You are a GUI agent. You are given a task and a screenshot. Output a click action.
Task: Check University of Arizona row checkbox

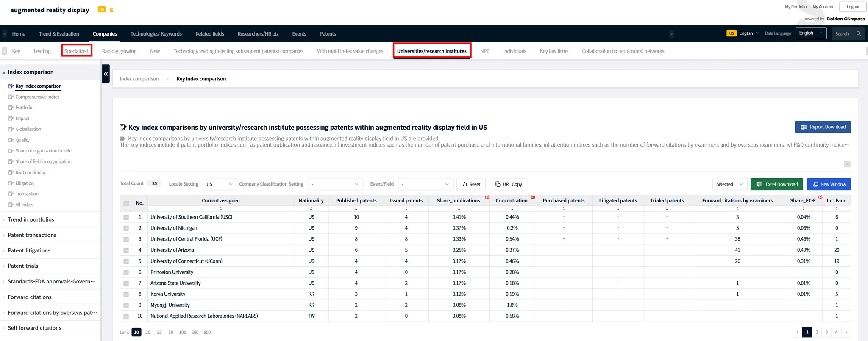pyautogui.click(x=126, y=250)
